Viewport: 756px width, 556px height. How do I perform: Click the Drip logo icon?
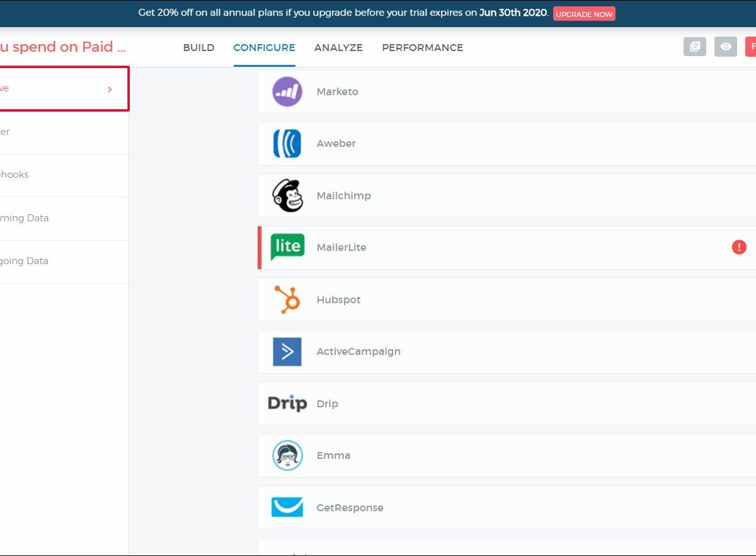tap(287, 403)
